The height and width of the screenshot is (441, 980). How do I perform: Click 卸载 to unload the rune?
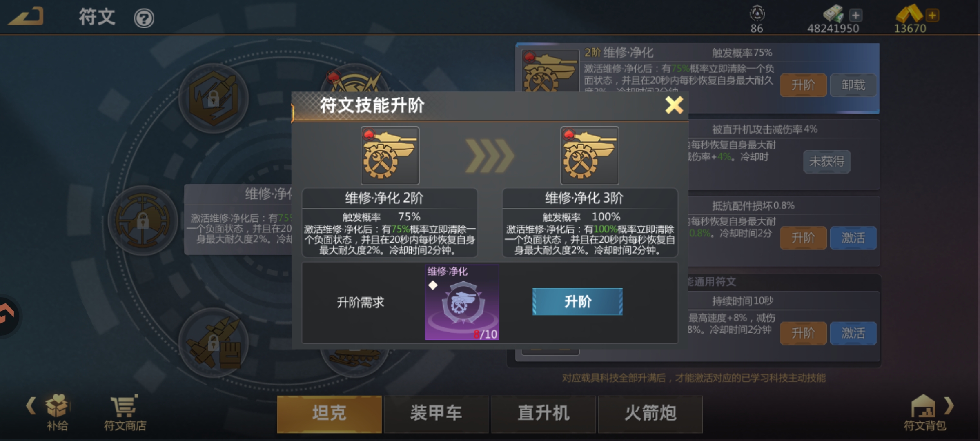tap(853, 85)
